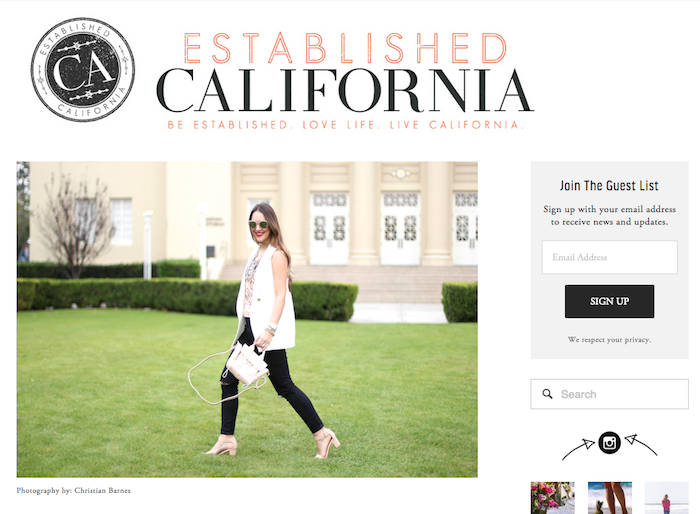Click the magnifying glass search icon

[547, 394]
